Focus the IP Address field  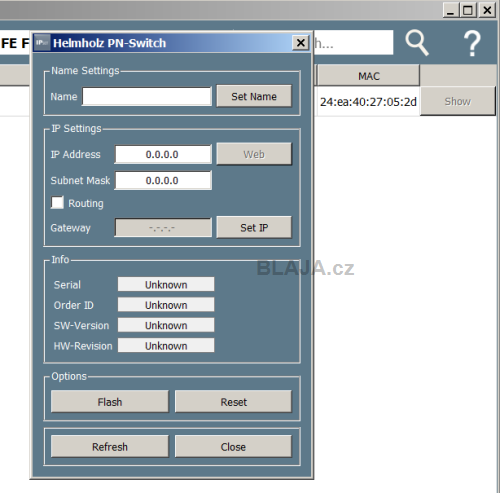pos(163,154)
